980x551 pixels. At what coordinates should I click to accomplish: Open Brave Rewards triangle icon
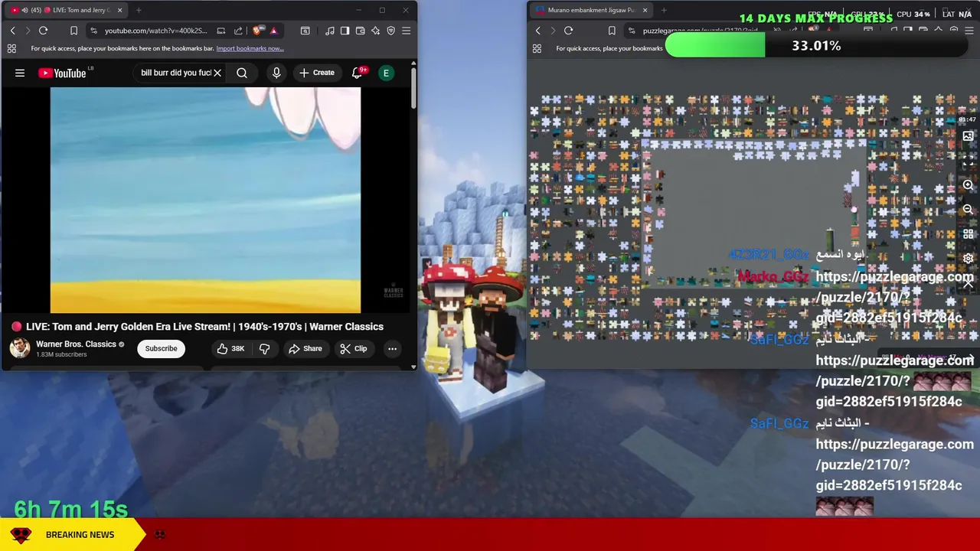click(273, 31)
